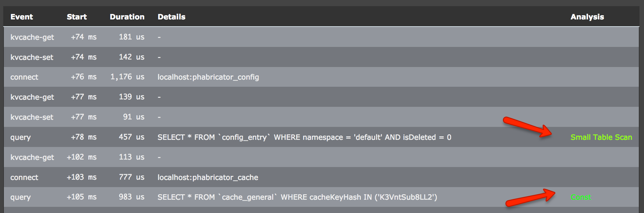
Task: Sort table by the Event column header
Action: (x=21, y=17)
